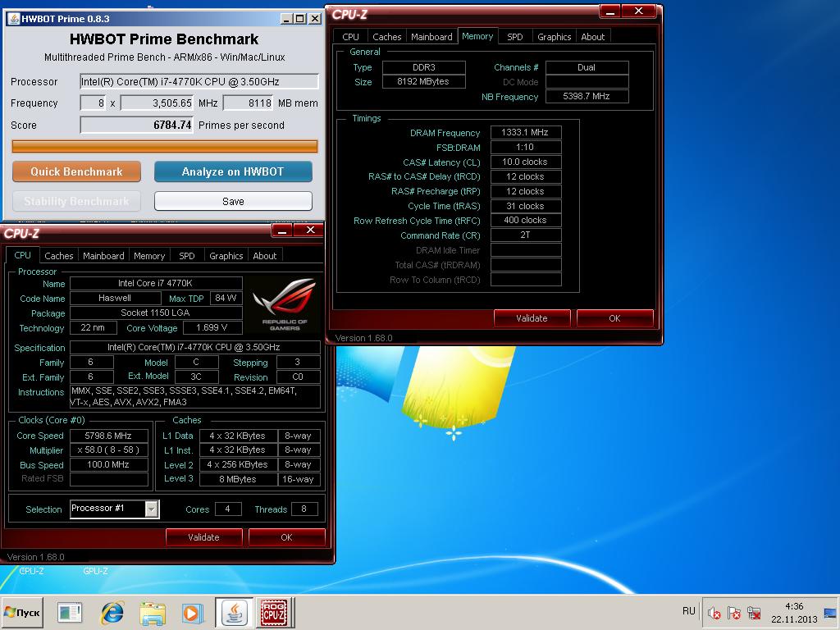Click the CAS# Latency value 10.0 clocks

pos(526,162)
